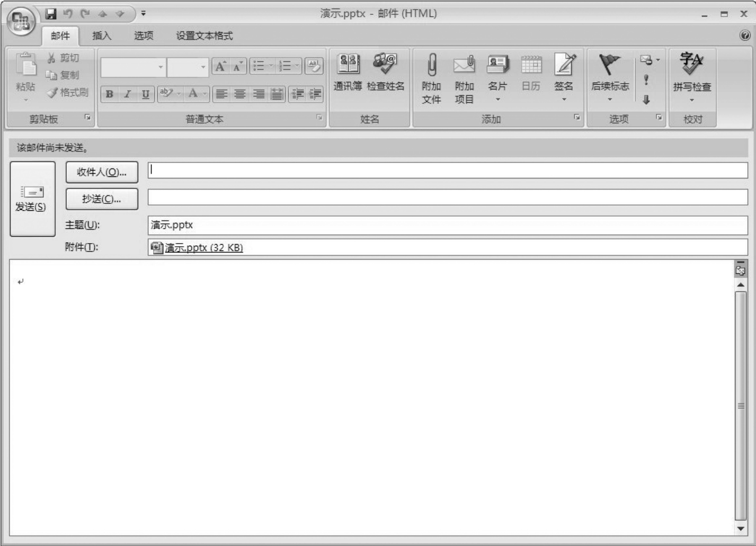Image resolution: width=756 pixels, height=546 pixels.
Task: Apply the text highlight color
Action: [x=166, y=94]
